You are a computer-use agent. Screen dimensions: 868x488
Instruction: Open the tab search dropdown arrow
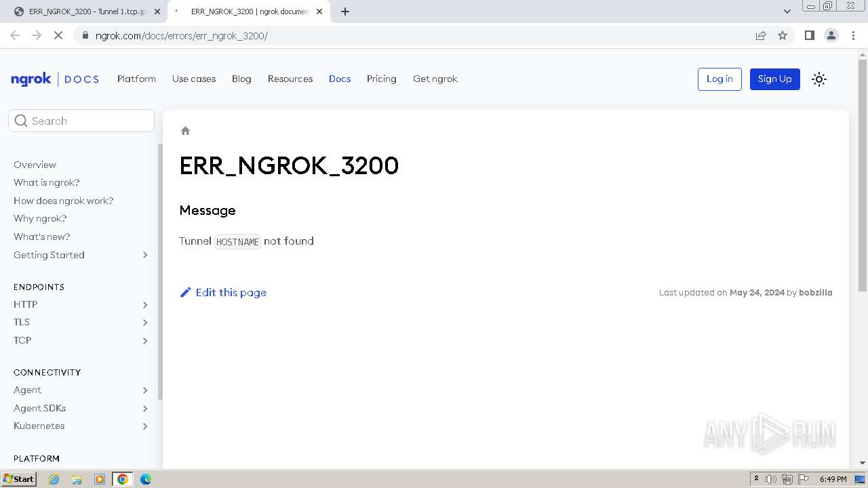[787, 12]
